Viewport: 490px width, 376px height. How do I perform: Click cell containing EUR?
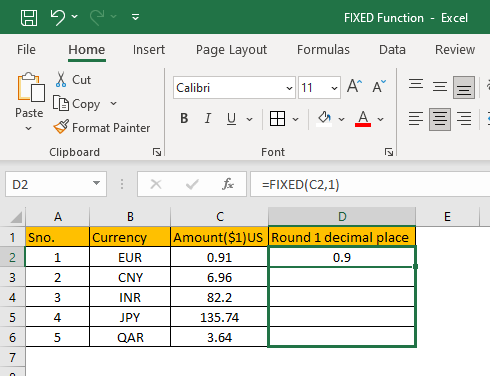(x=130, y=257)
